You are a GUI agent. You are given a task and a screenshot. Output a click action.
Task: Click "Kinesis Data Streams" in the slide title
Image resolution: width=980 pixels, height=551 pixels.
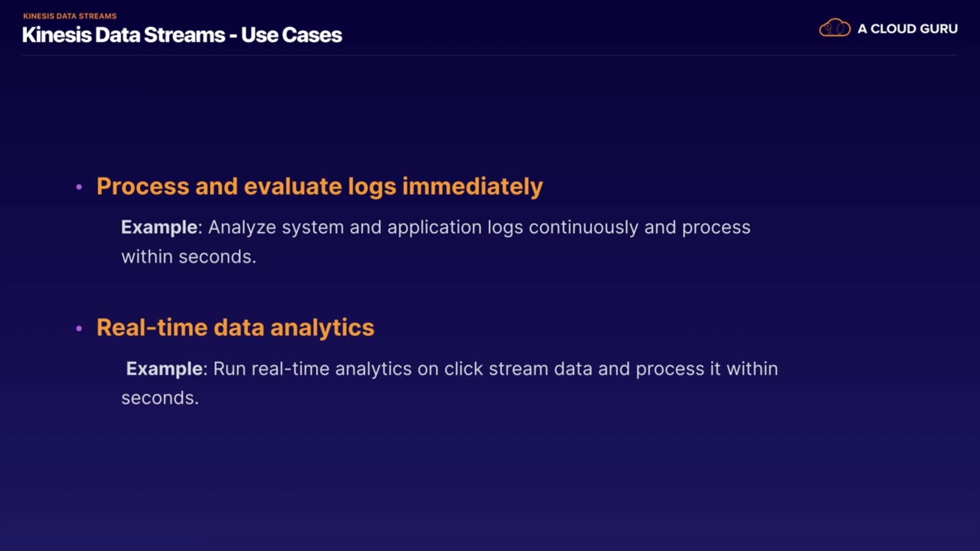pyautogui.click(x=124, y=35)
